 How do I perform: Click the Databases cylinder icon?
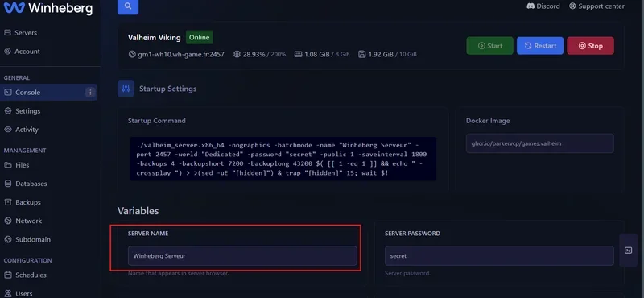(x=7, y=184)
